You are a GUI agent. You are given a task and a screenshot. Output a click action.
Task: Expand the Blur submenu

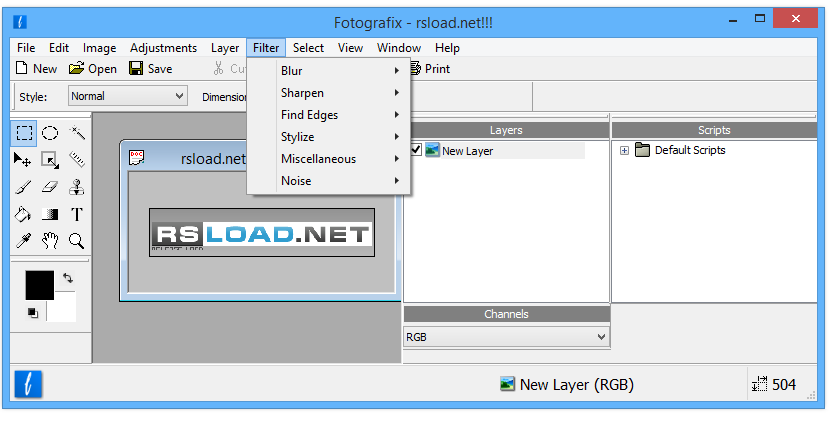[x=329, y=71]
